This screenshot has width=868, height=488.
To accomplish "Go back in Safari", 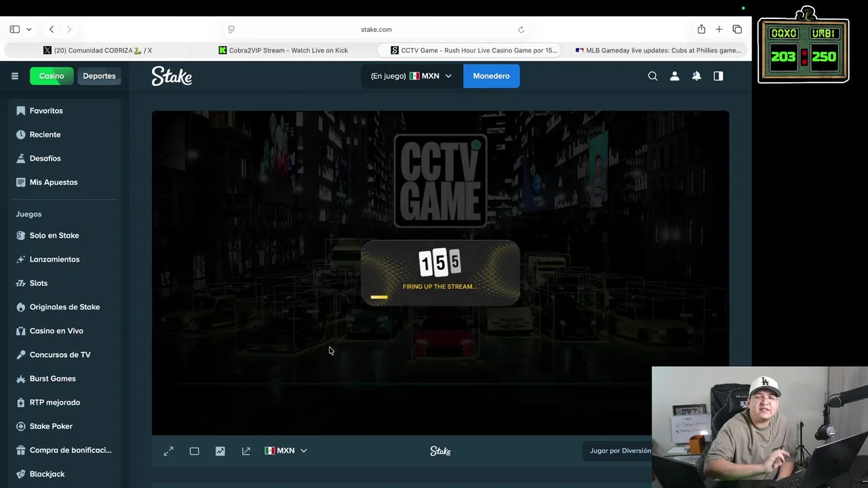I will pos(52,29).
